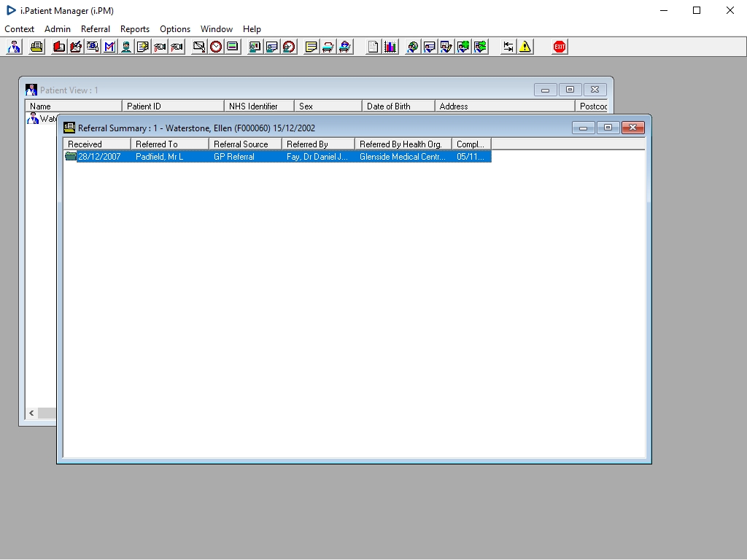Close the Referral Summary window
This screenshot has width=747, height=560.
632,127
